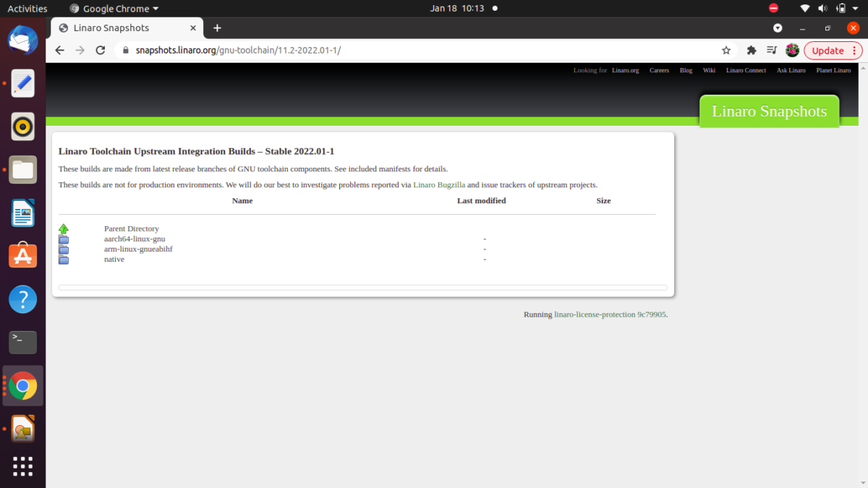Click the red do-not-disturb tray icon

(x=773, y=9)
